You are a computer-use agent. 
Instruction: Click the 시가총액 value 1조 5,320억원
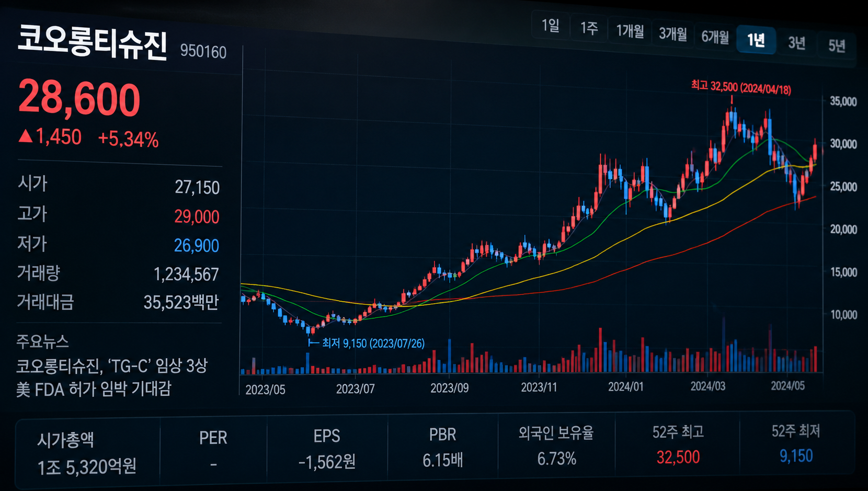point(87,466)
